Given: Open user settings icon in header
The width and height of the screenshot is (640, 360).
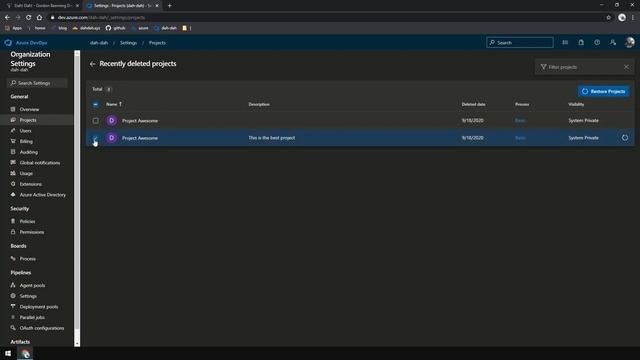Looking at the screenshot, I should [x=613, y=42].
